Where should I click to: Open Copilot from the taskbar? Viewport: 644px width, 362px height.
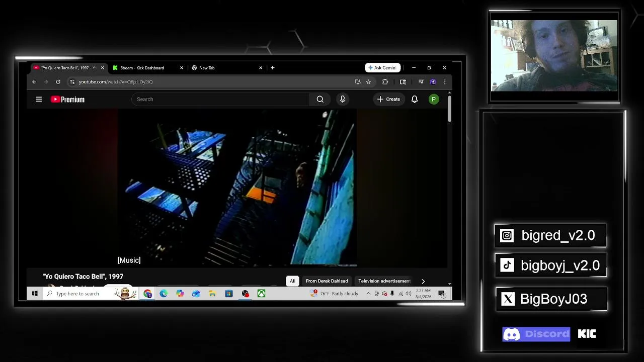tap(180, 294)
